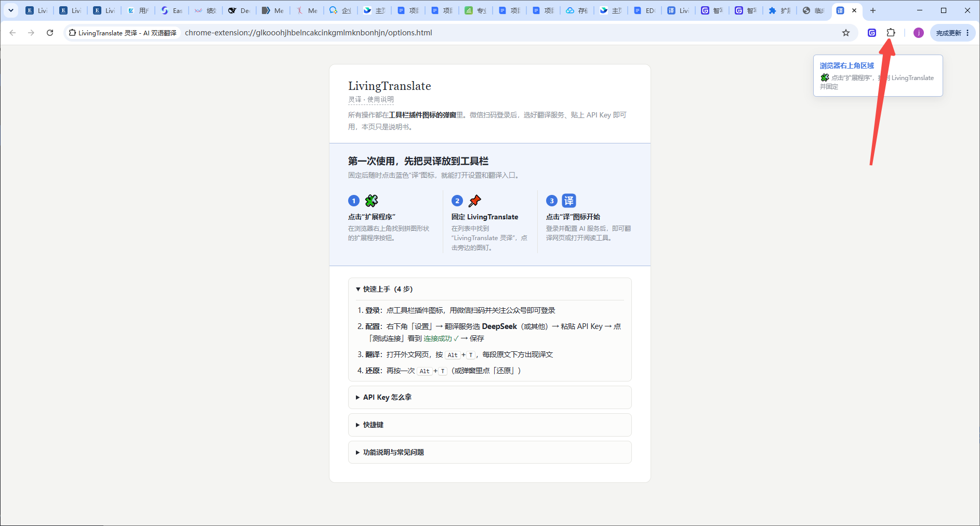Viewport: 980px width, 526px height.
Task: Click the red pushpin icon in step 2
Action: click(x=475, y=201)
